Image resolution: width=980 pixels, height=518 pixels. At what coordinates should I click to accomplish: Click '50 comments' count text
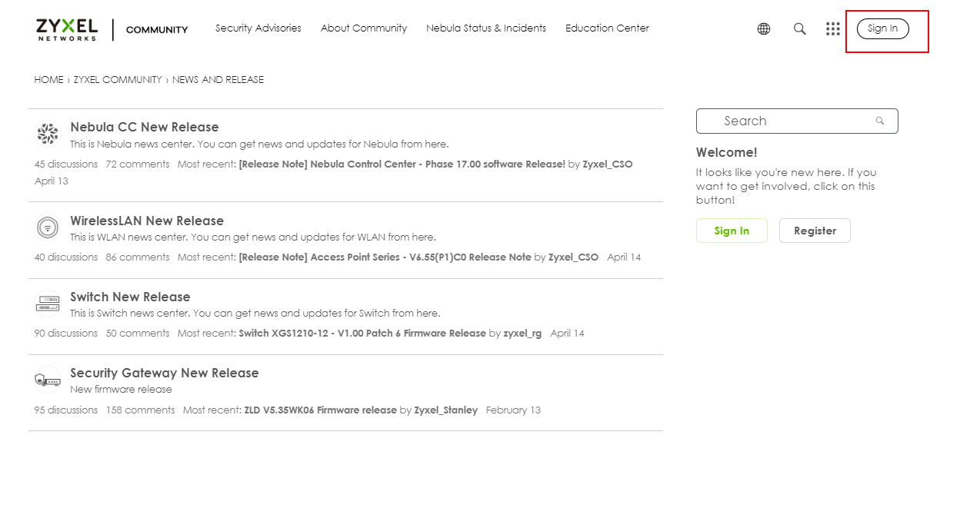pos(138,334)
